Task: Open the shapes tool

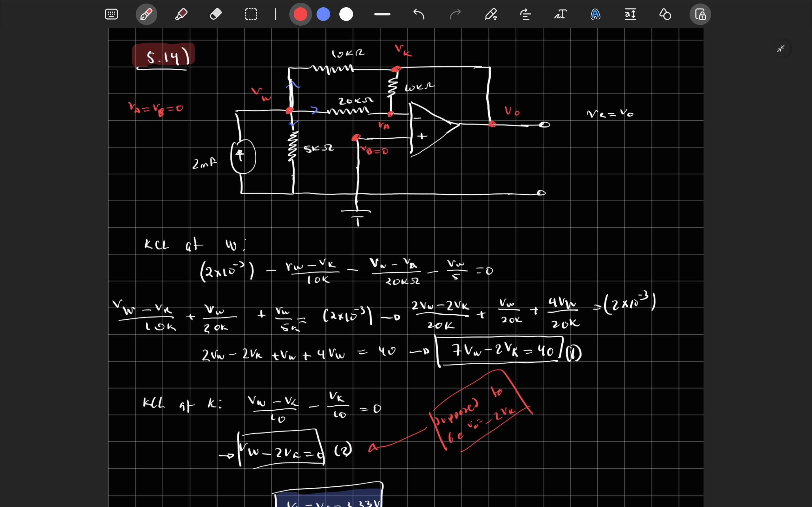Action: 665,14
